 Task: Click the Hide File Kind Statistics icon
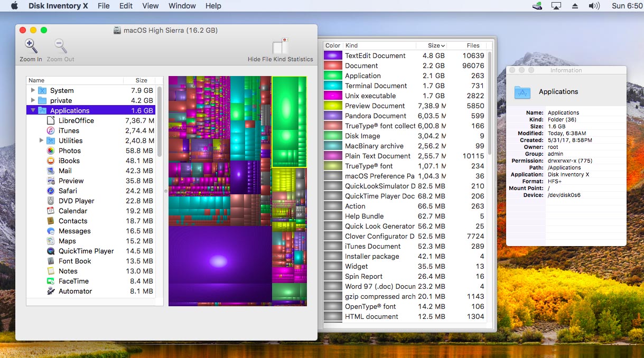tap(280, 46)
